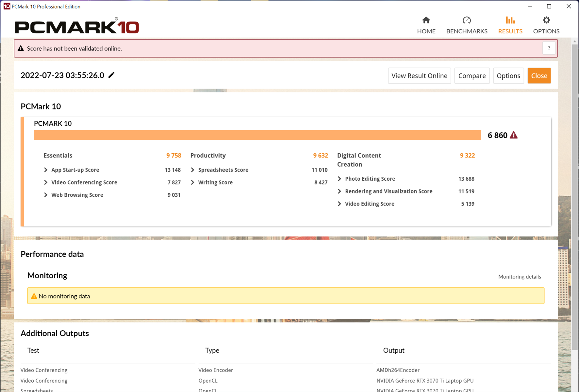The height and width of the screenshot is (392, 579).
Task: Expand Video Conferencing Score row
Action: (x=46, y=182)
